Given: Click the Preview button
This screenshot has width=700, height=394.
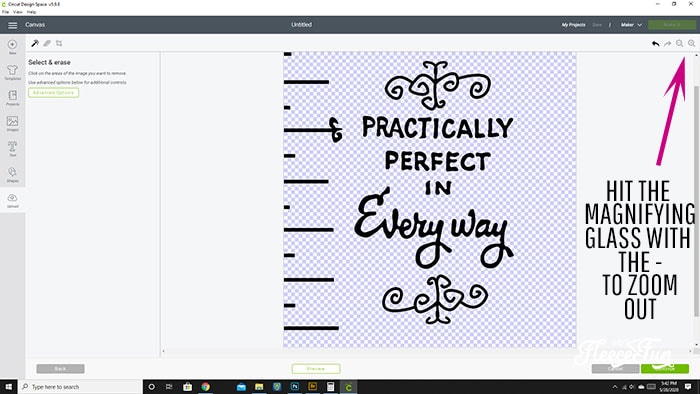Looking at the screenshot, I should (316, 369).
